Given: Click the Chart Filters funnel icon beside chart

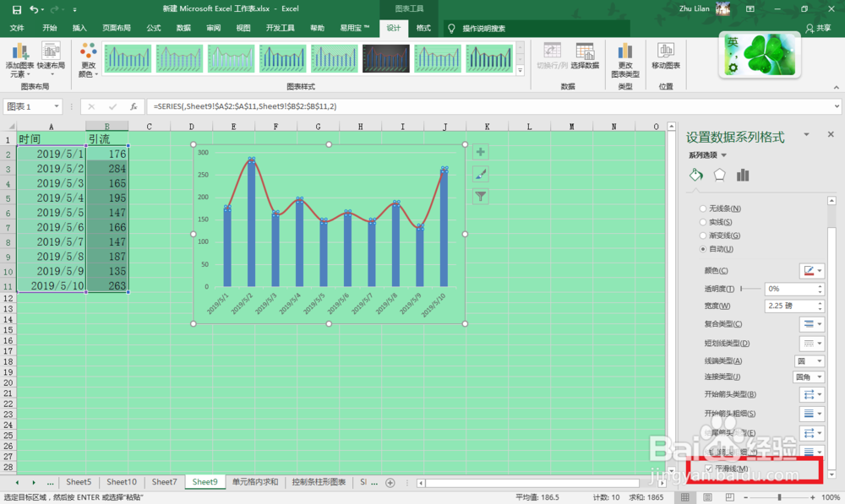Looking at the screenshot, I should [480, 197].
